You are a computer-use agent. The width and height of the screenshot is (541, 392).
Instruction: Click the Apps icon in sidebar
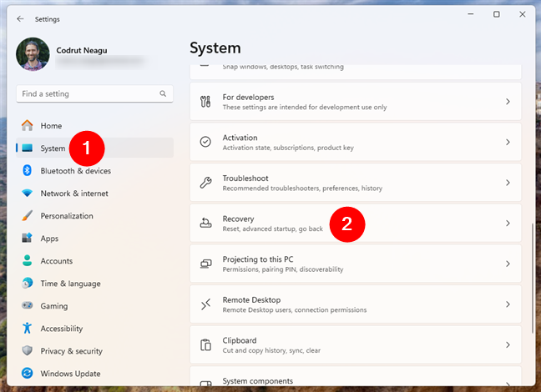click(x=27, y=238)
